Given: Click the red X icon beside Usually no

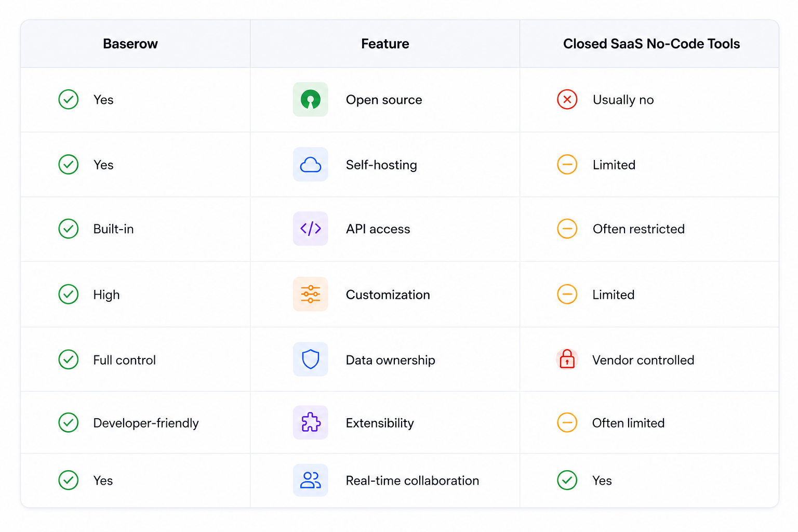Looking at the screenshot, I should tap(567, 99).
